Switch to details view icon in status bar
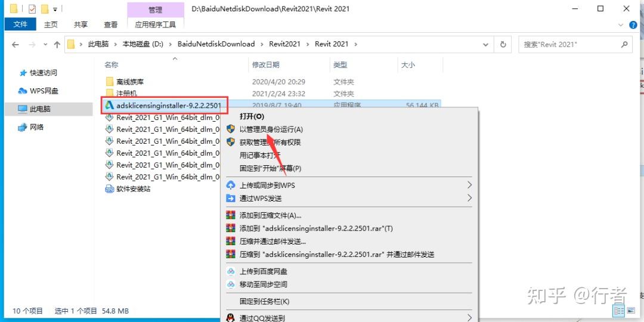Viewport: 644px width, 322px height. pos(619,311)
